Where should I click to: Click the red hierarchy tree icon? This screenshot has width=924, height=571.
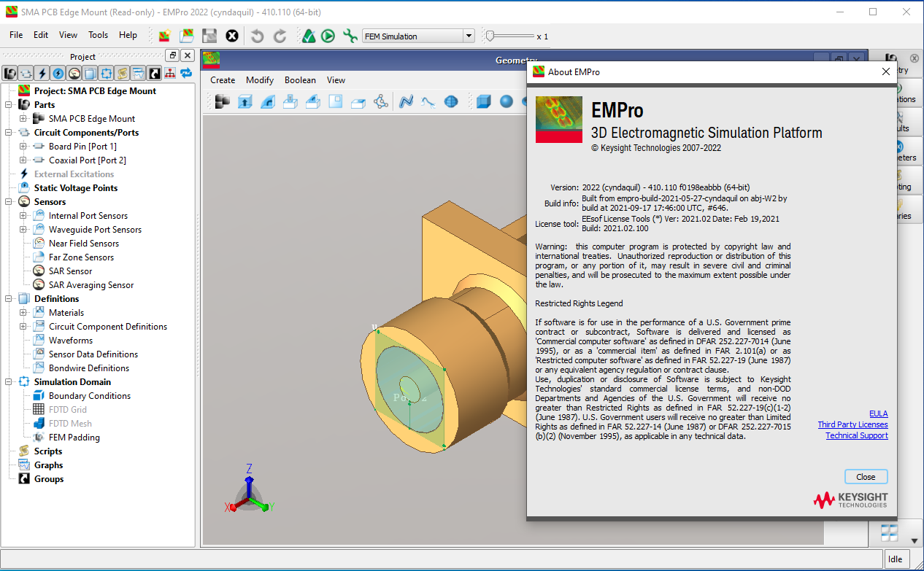click(170, 73)
